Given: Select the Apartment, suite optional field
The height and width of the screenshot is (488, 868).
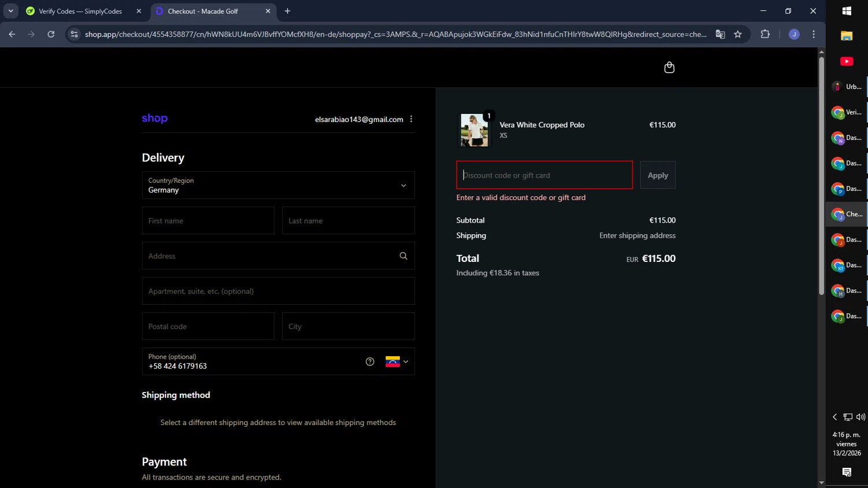Looking at the screenshot, I should coord(278,291).
